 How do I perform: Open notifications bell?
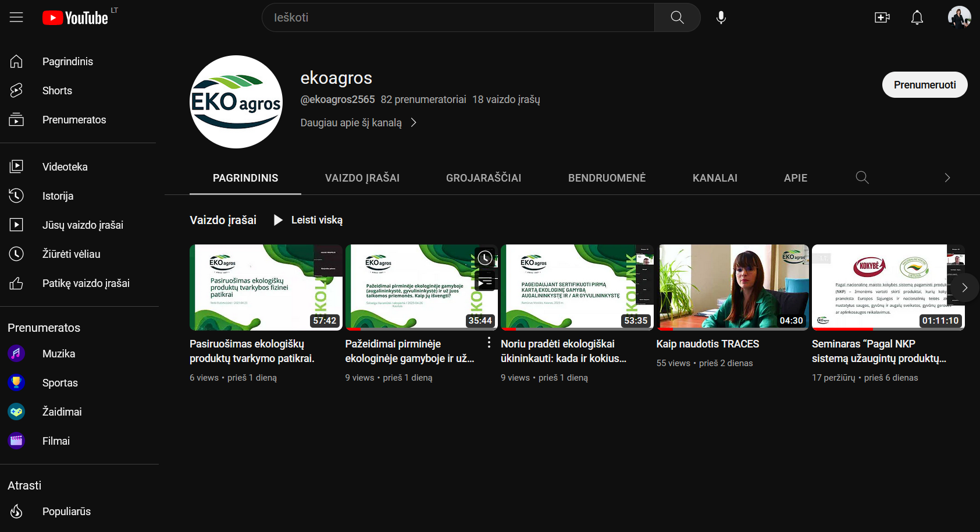[917, 17]
